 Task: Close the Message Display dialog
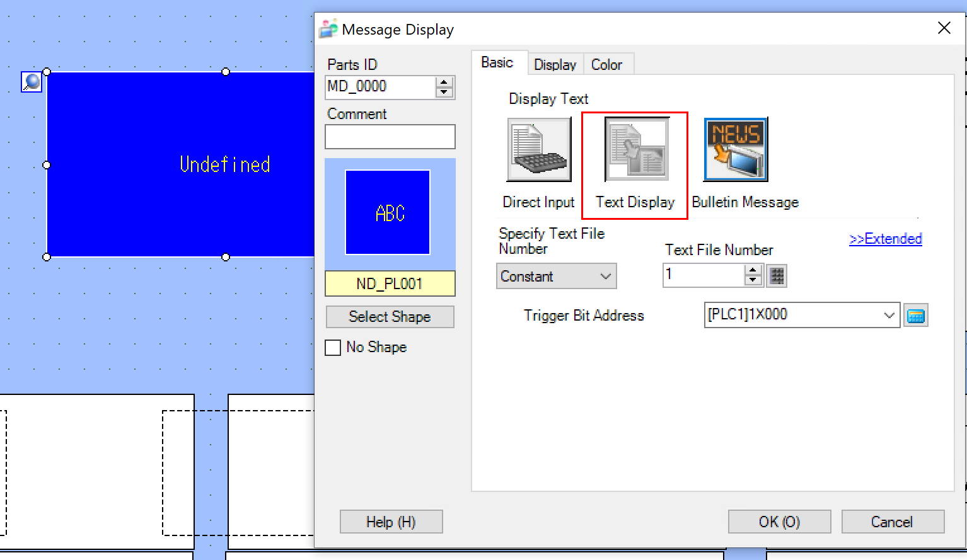[944, 28]
